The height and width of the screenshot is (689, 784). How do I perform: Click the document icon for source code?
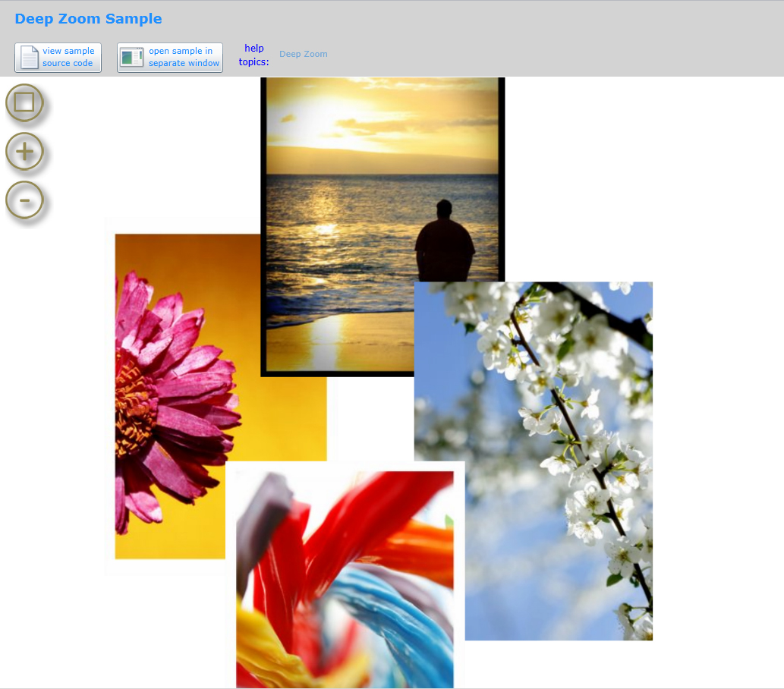30,58
